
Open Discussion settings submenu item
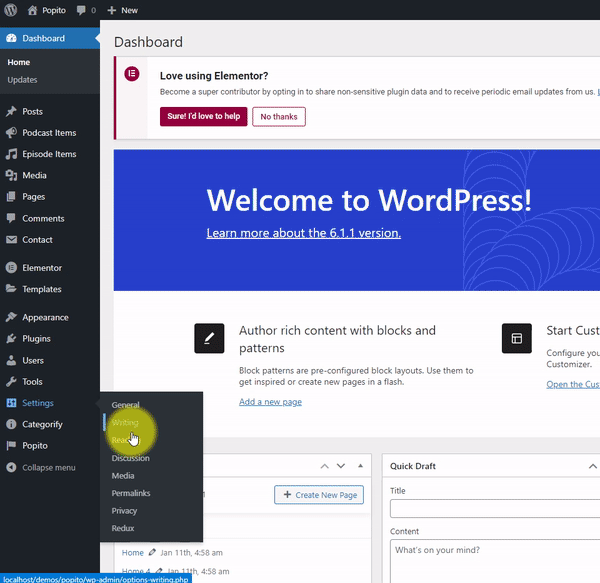(130, 458)
